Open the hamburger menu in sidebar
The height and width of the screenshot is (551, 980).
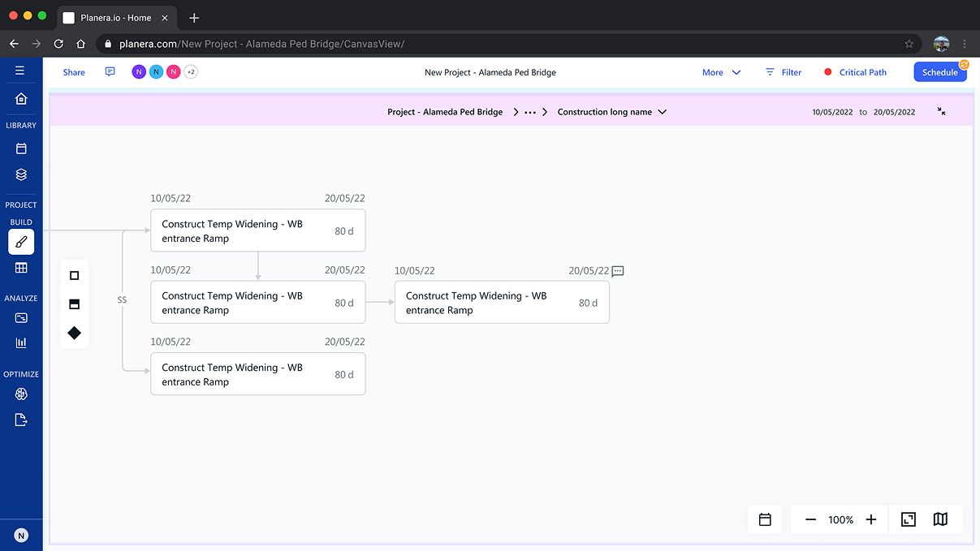click(20, 71)
